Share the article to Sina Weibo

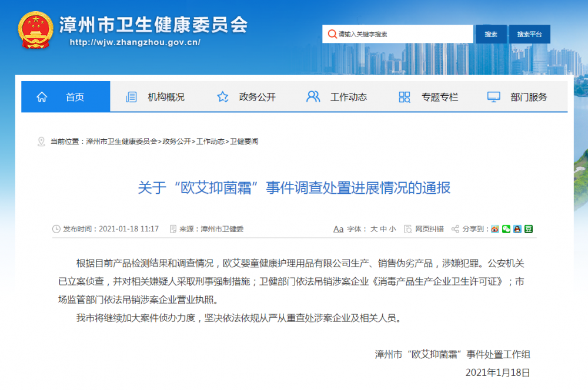(494, 229)
